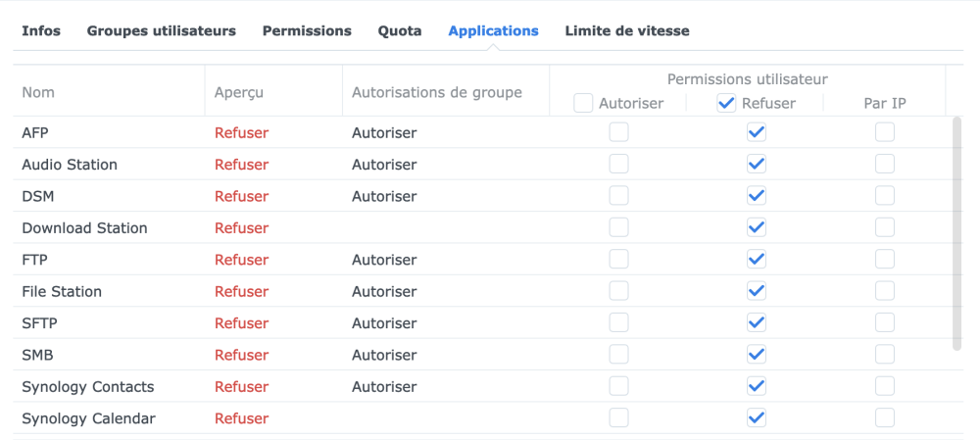Tick Par IP for Synology Contacts
980x440 pixels.
[x=885, y=386]
